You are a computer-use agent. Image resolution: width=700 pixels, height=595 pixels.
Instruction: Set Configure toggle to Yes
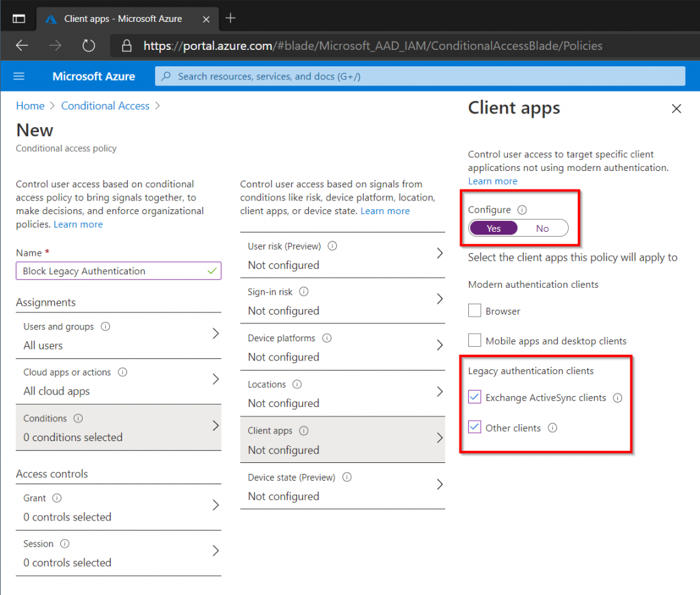(494, 228)
